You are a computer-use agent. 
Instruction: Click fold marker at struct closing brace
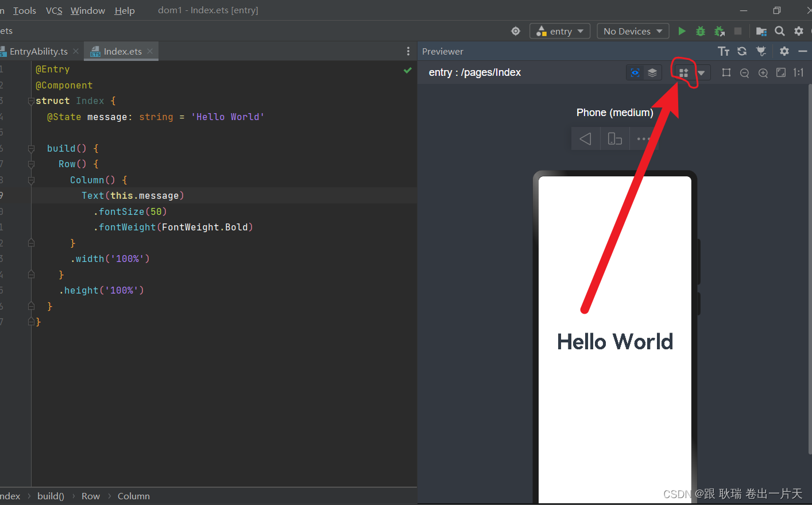point(31,322)
